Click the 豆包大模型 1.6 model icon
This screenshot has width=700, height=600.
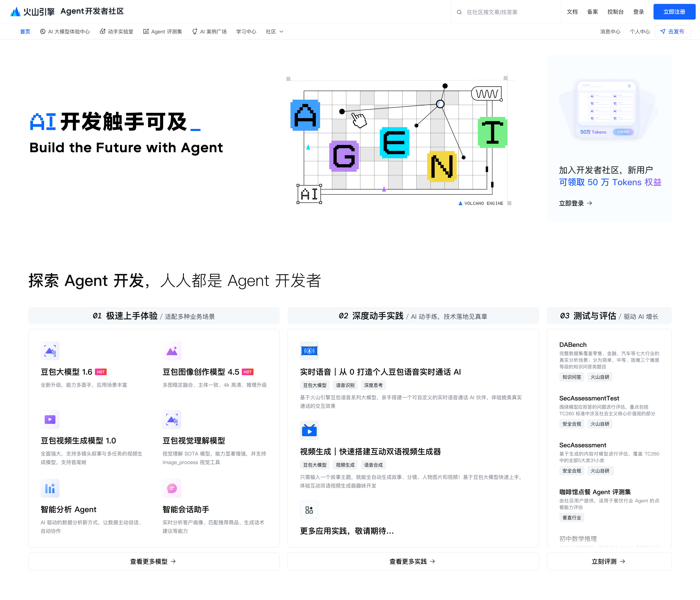(50, 351)
